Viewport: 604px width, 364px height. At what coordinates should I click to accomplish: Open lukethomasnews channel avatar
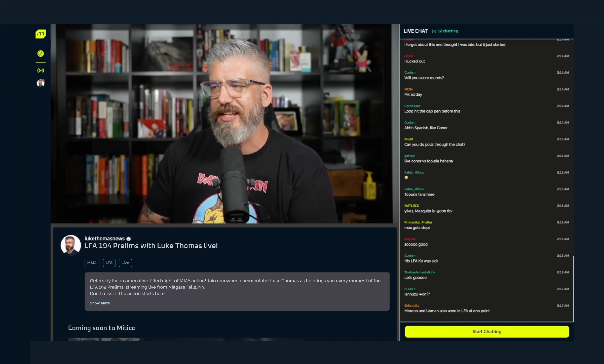click(x=71, y=245)
